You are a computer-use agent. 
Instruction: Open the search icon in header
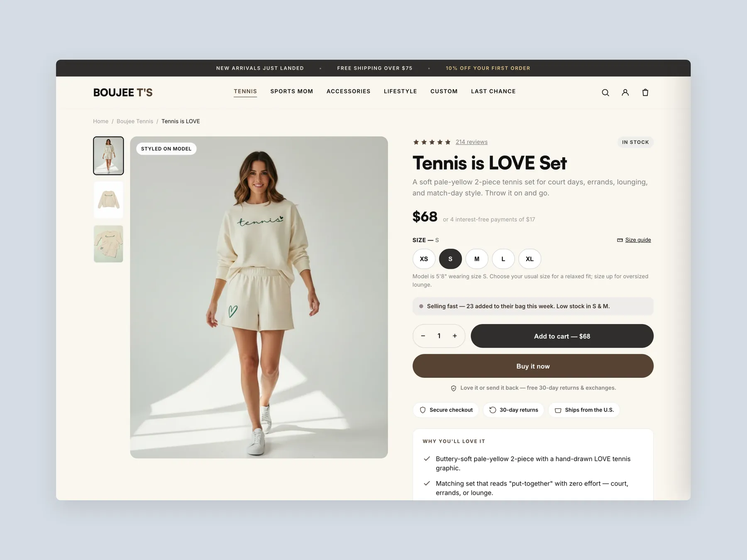[605, 93]
